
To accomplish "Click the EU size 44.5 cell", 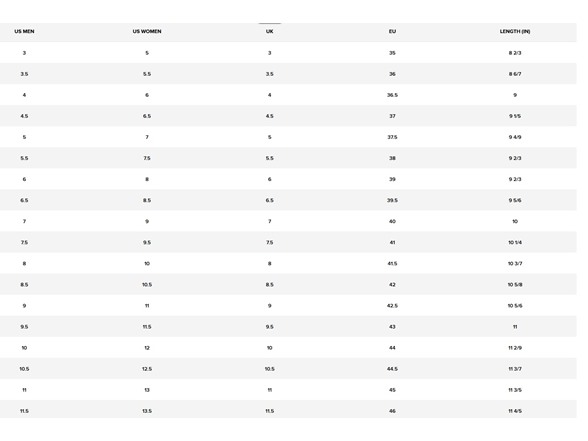I will 392,369.
